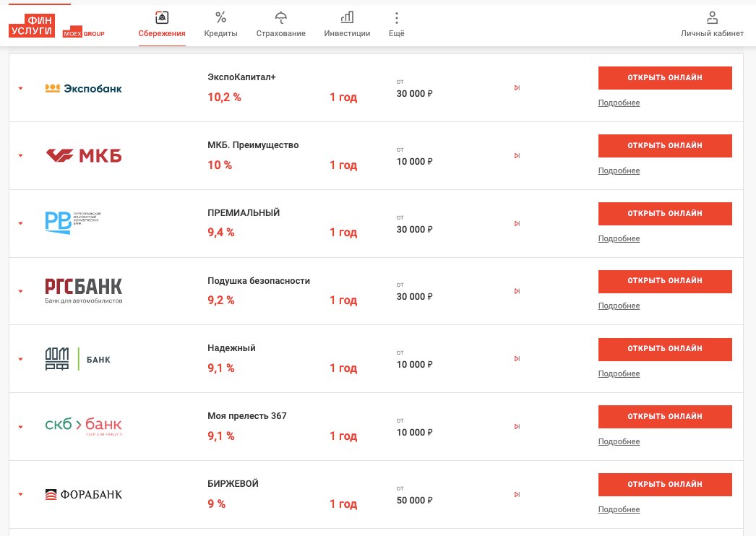Click the MOEX Group logo

tap(84, 33)
